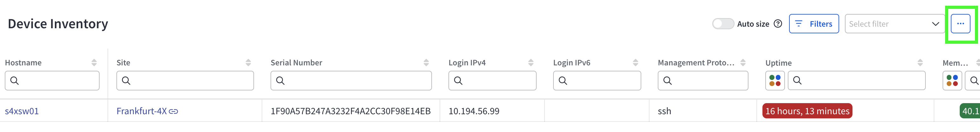Click the red uptime badge 16 hours
The height and width of the screenshot is (132, 980).
tap(807, 111)
